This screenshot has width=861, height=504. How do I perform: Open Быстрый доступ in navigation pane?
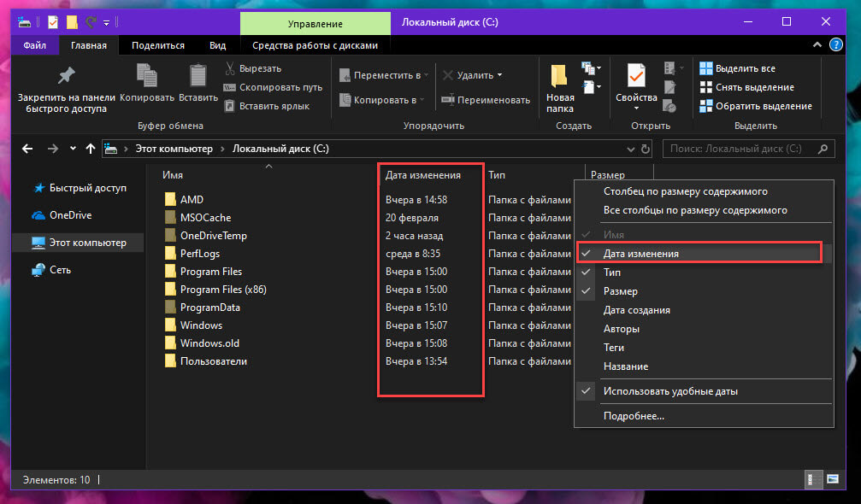click(x=88, y=188)
